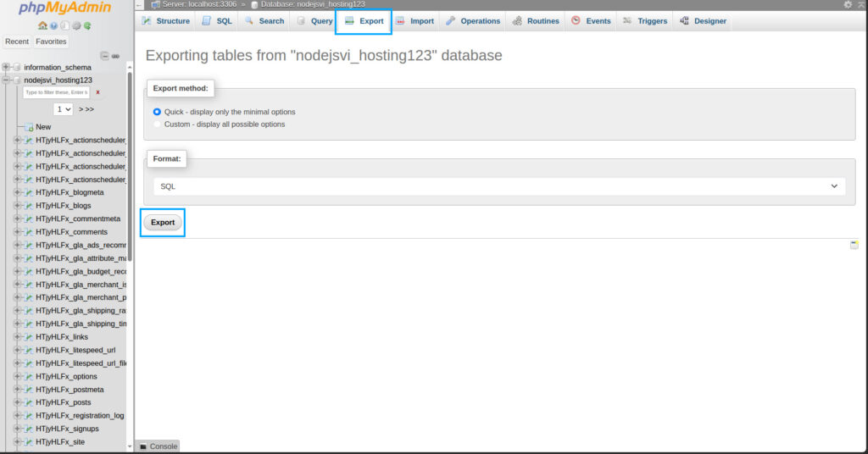
Task: Click table icon next to HTjyHLFx_commentmeta
Action: [x=29, y=219]
